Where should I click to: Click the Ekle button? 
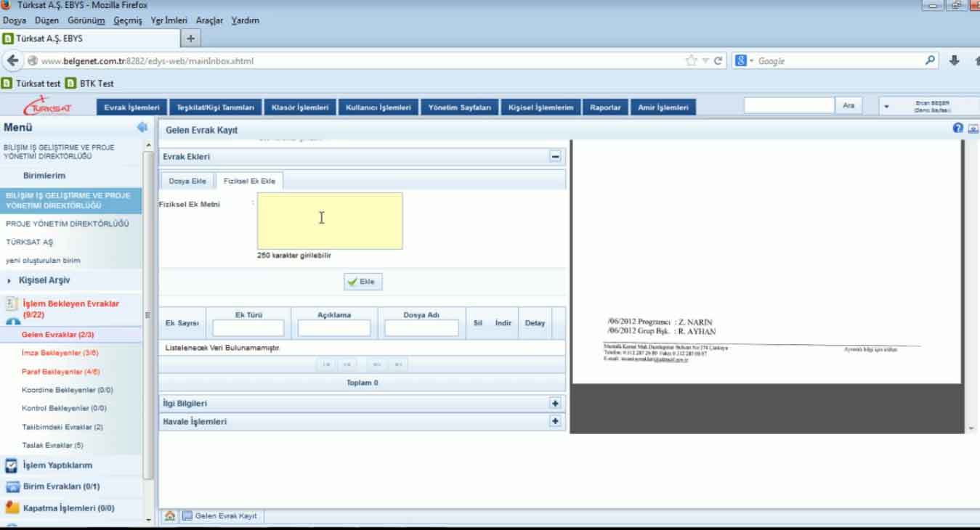(363, 282)
